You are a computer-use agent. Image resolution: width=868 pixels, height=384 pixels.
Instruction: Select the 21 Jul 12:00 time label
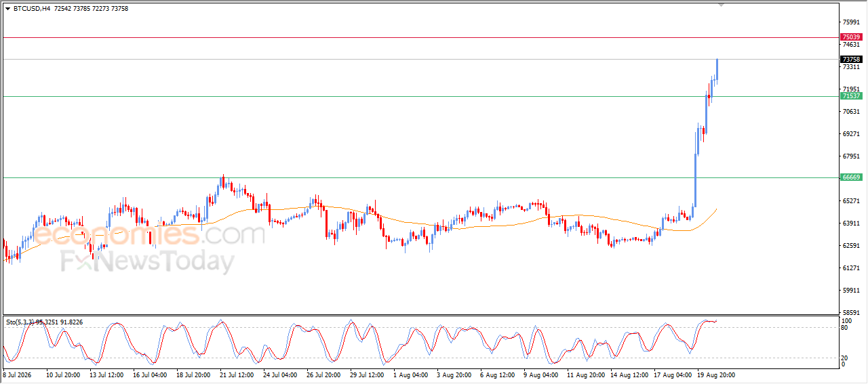(237, 375)
